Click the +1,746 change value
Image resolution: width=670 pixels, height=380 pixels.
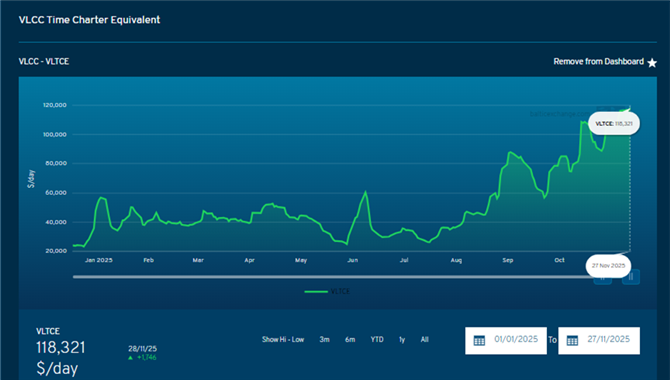point(147,357)
